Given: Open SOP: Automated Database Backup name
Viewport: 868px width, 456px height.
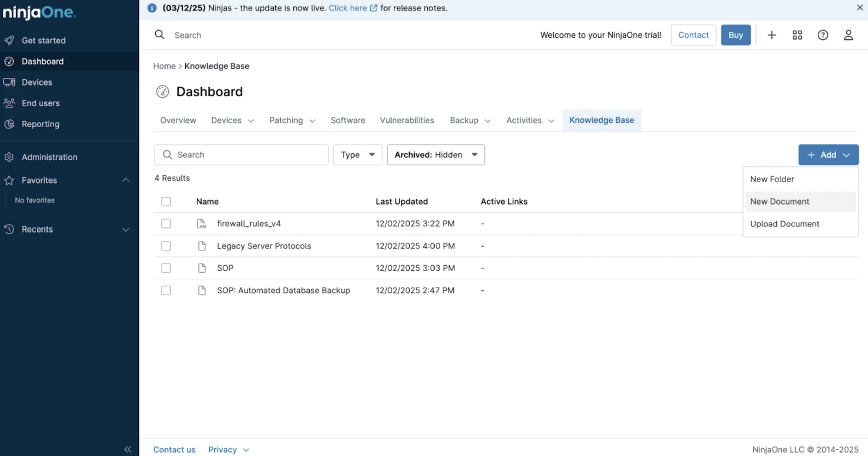Looking at the screenshot, I should click(283, 290).
